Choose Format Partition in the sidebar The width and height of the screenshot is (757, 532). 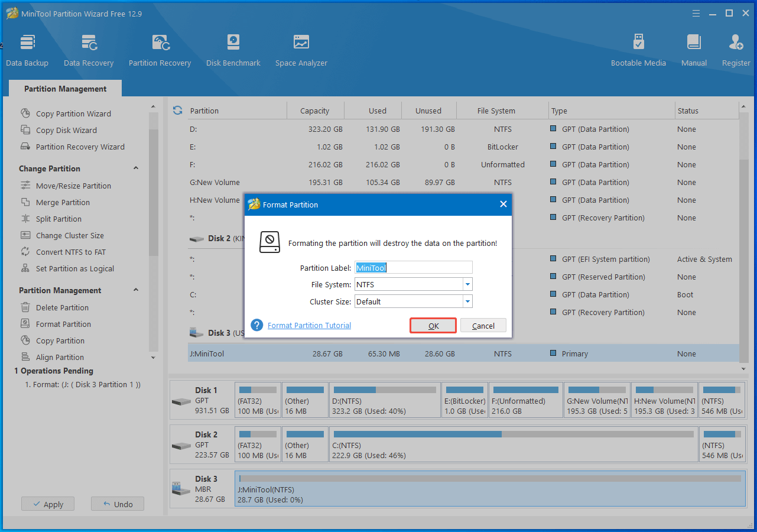point(63,324)
